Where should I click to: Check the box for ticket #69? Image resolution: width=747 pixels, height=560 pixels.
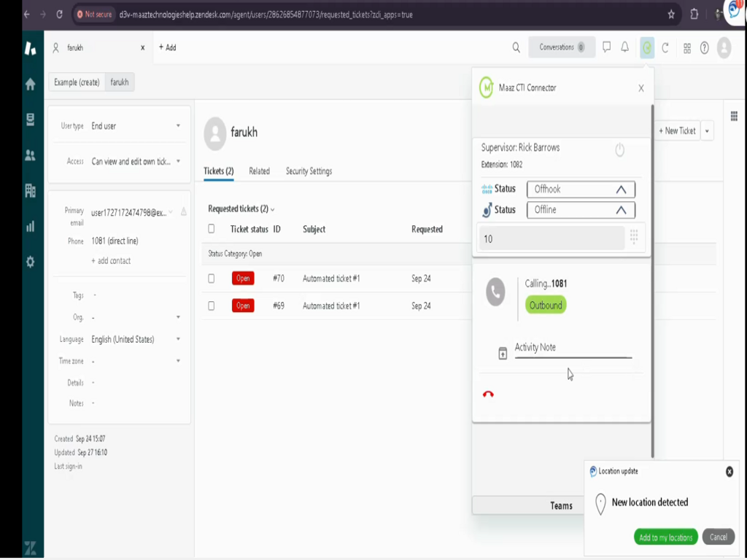(x=212, y=306)
